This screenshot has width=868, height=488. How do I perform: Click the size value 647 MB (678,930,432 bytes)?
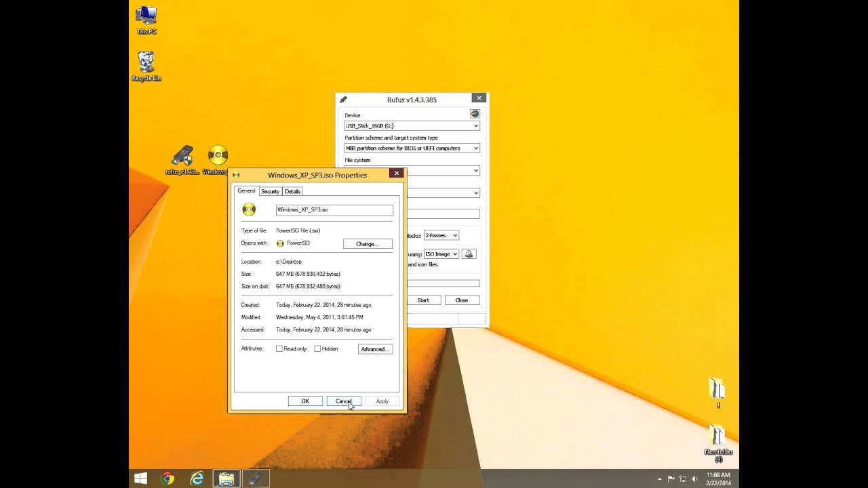coord(308,274)
